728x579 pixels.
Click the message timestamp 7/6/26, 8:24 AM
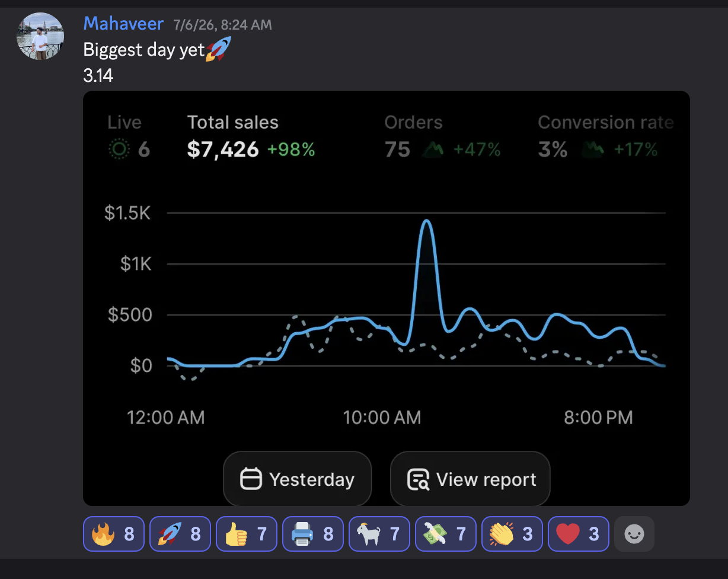222,25
